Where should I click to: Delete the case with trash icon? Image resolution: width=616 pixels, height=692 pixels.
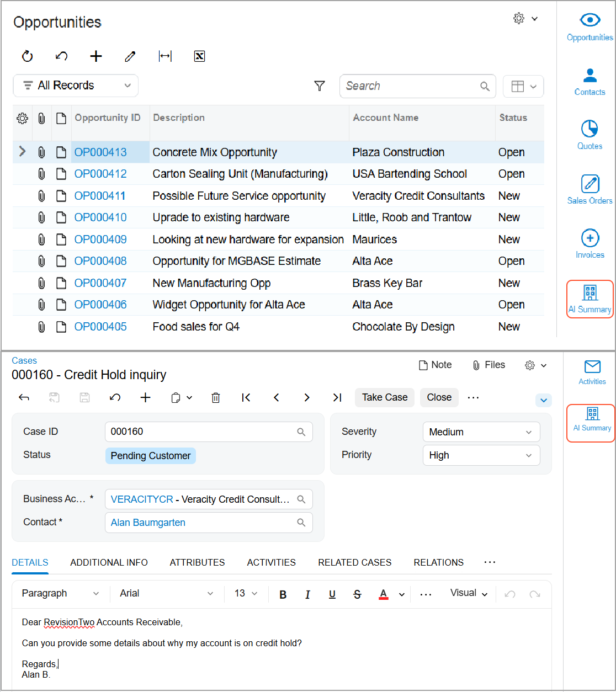pyautogui.click(x=216, y=397)
